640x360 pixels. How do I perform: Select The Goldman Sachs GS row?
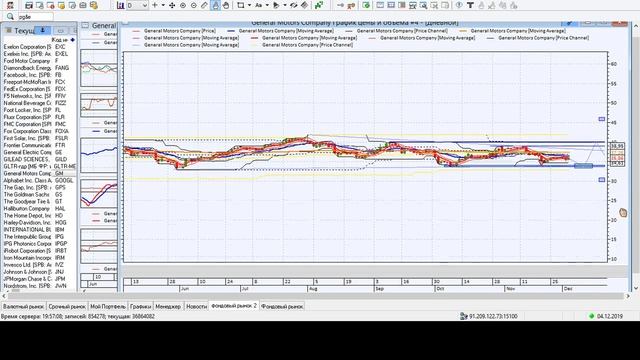click(39, 194)
